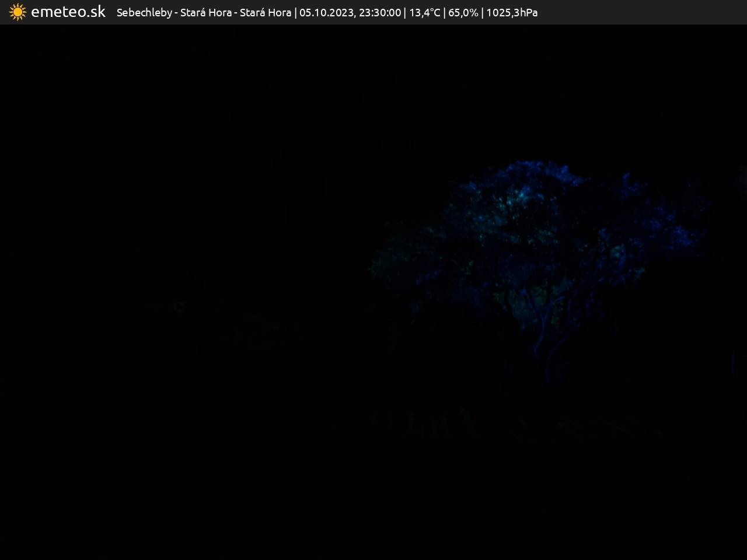Select the 65,0% humidity value
747x560 pixels.
[x=463, y=12]
